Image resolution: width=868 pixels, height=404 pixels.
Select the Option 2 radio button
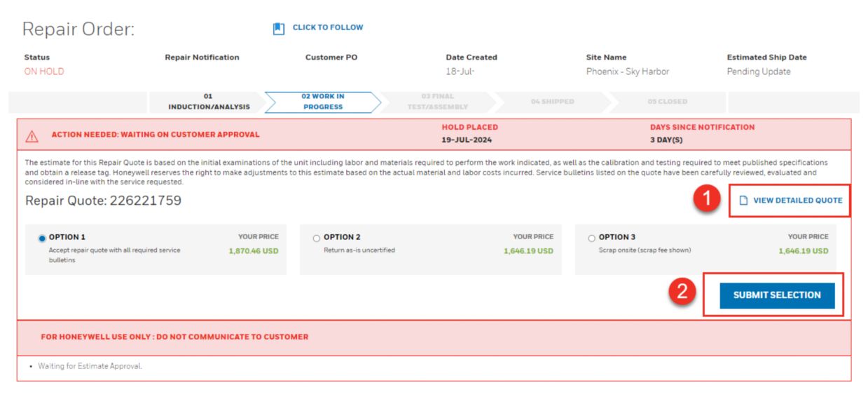tap(317, 238)
